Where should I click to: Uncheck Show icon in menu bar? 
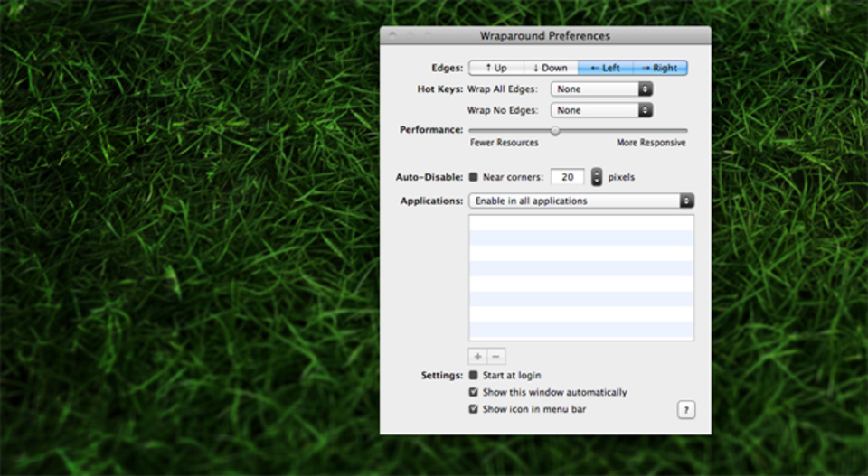click(x=473, y=409)
